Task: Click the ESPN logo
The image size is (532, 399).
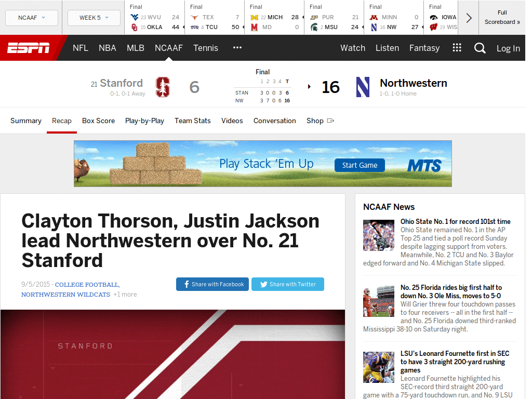Action: pyautogui.click(x=30, y=48)
